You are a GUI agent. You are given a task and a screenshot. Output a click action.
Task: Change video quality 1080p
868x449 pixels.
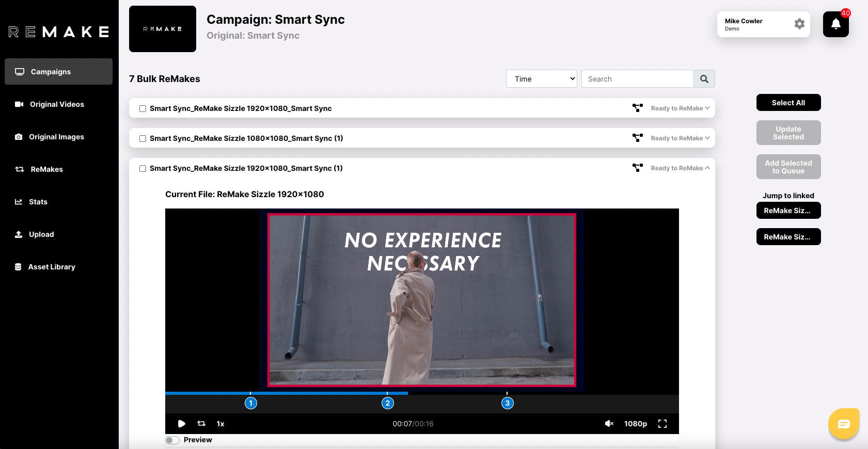click(x=636, y=424)
